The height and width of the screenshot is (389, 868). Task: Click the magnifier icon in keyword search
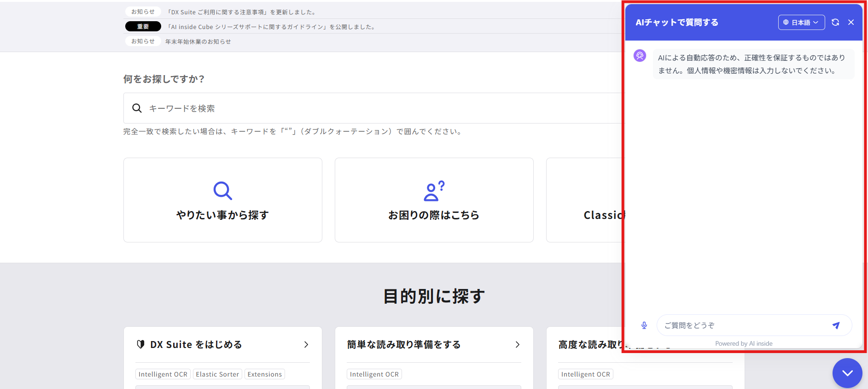137,108
